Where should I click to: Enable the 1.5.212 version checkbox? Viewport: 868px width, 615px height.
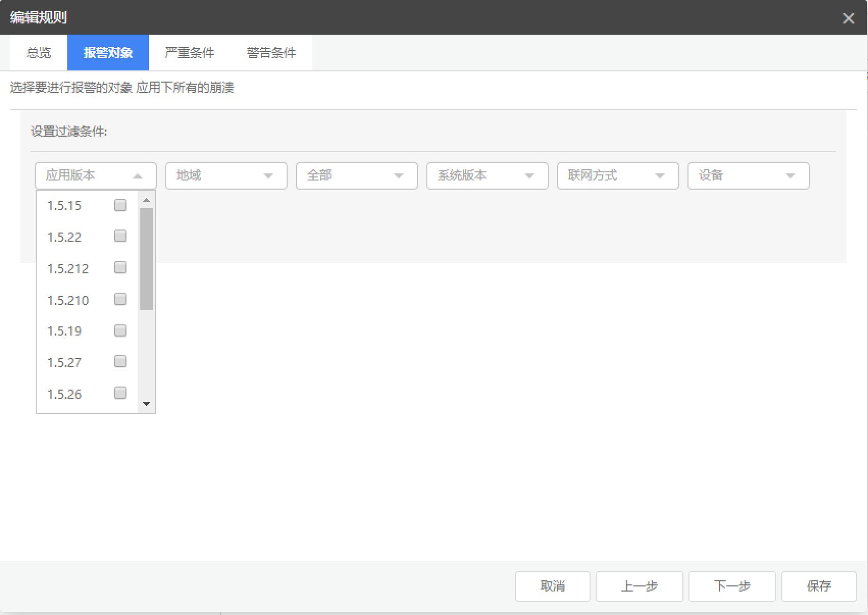coord(120,268)
